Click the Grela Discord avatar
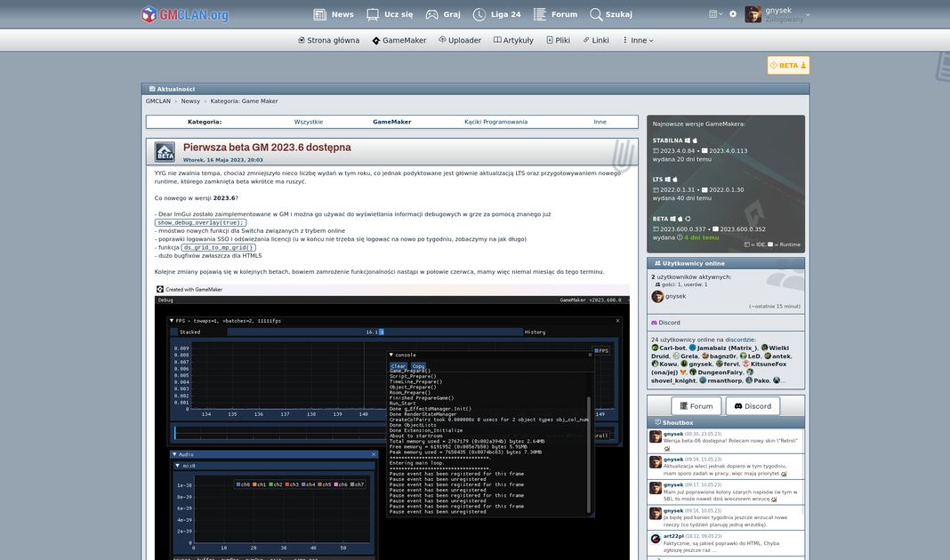The height and width of the screenshot is (560, 950). coord(676,356)
